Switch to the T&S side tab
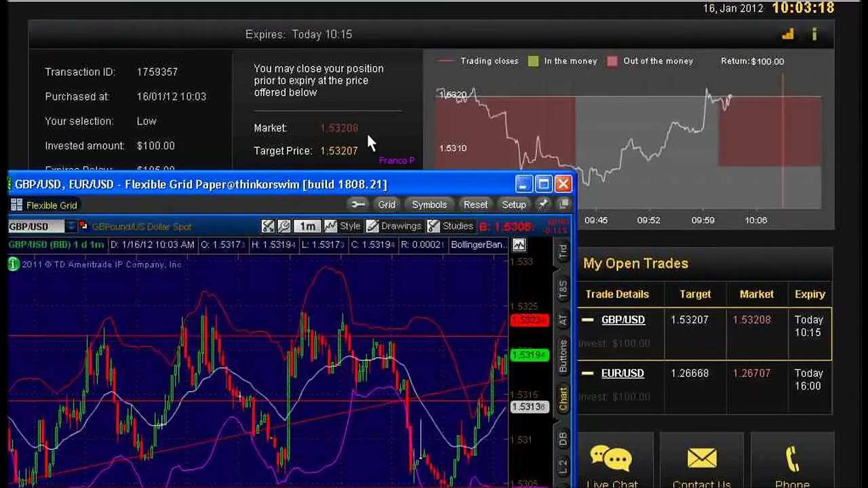The height and width of the screenshot is (488, 868). point(563,289)
